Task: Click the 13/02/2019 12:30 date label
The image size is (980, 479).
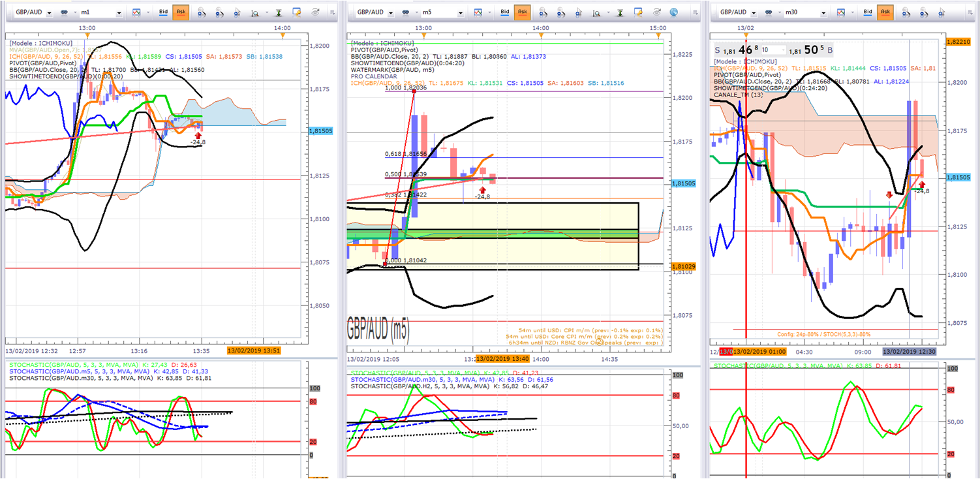Action: [x=909, y=351]
